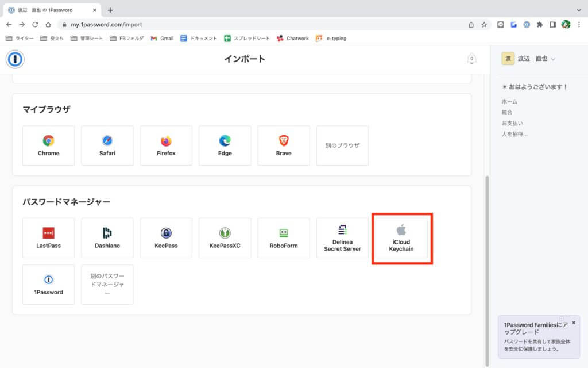Click the Pocket-style extension icon
Viewport: 588px width, 368px height.
click(x=500, y=24)
